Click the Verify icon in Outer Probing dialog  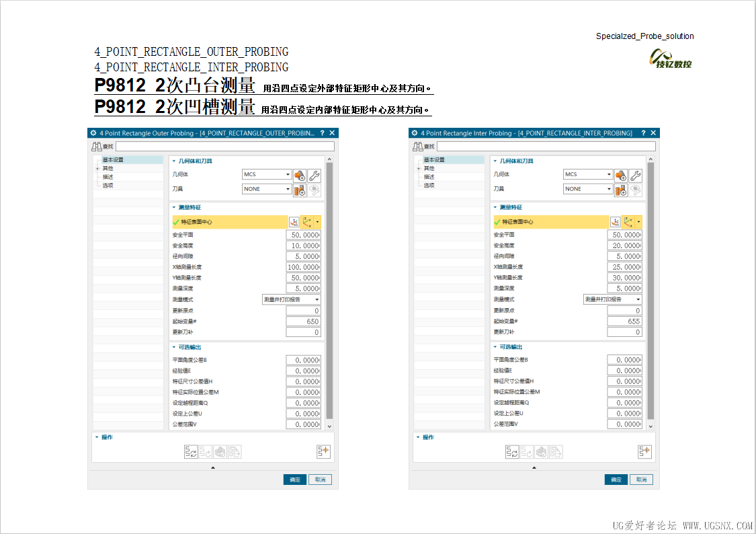(x=220, y=452)
